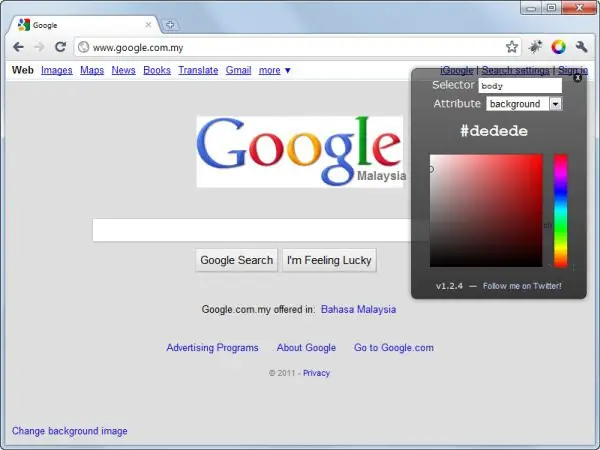Open the Privacy link
Viewport: 600px width, 450px height.
click(316, 373)
